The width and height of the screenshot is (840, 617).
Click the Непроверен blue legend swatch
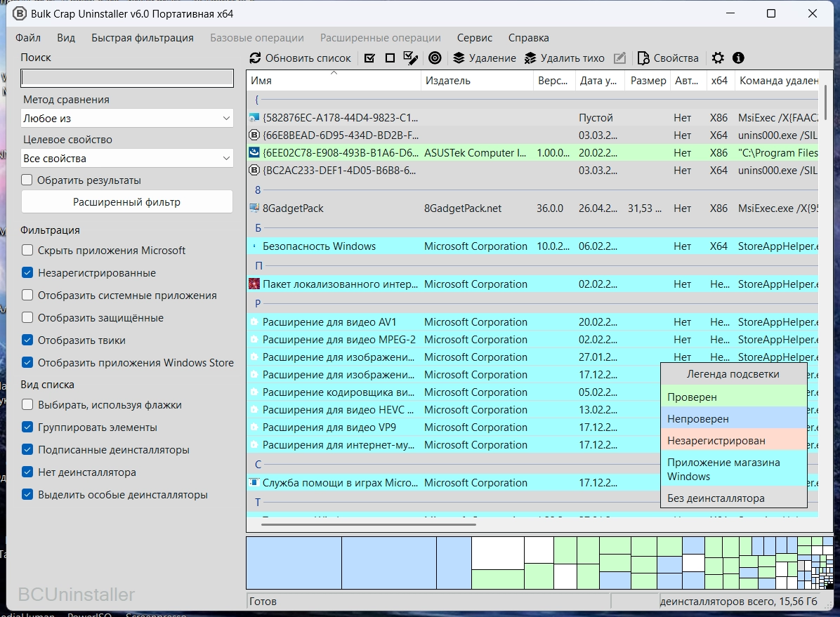(x=733, y=419)
